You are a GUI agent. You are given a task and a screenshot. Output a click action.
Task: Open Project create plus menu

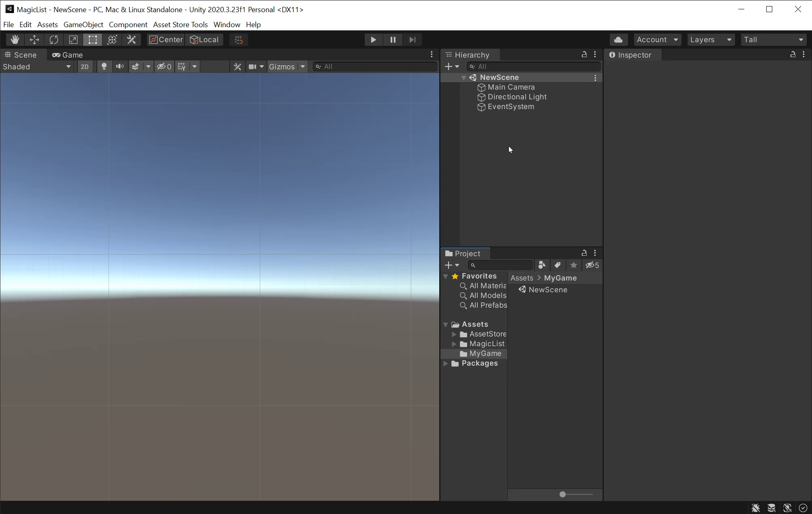coord(452,265)
